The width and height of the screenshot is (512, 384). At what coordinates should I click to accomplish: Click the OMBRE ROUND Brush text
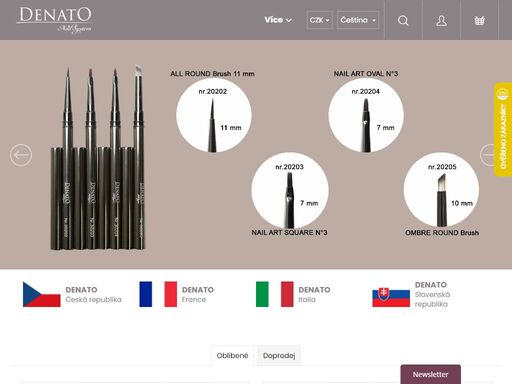(x=442, y=233)
